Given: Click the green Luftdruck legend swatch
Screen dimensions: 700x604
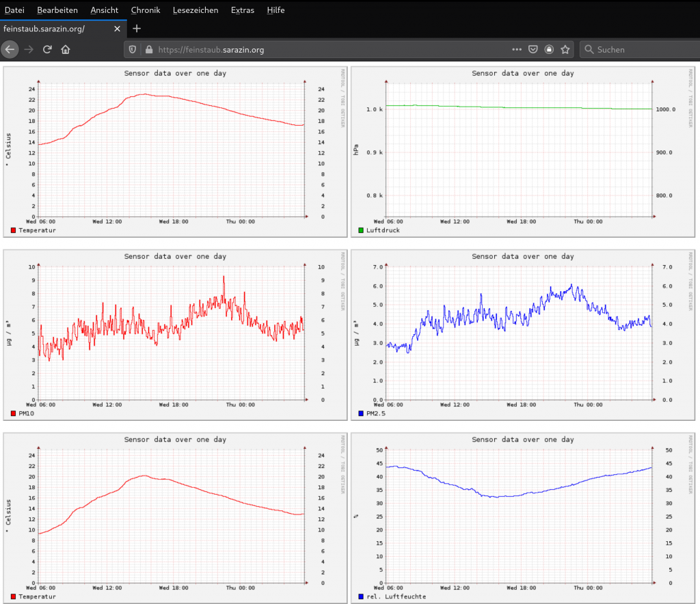Looking at the screenshot, I should pos(361,230).
